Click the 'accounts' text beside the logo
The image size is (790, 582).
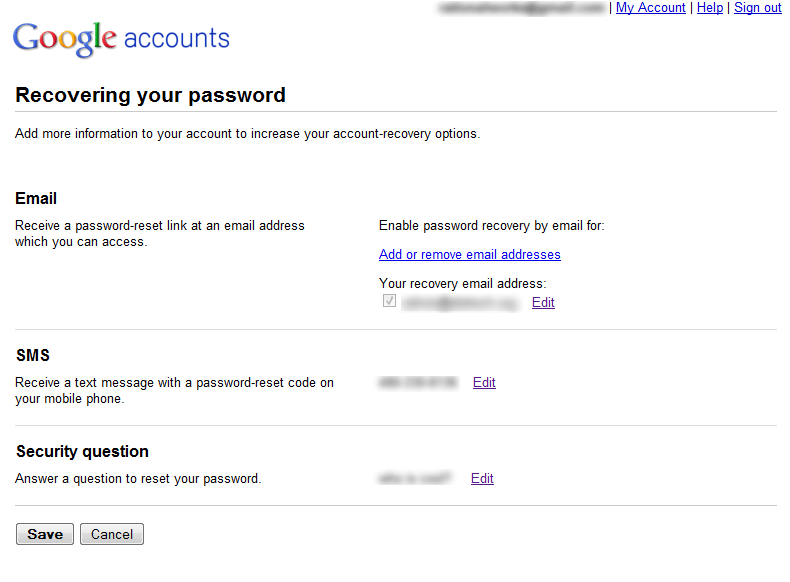[177, 39]
